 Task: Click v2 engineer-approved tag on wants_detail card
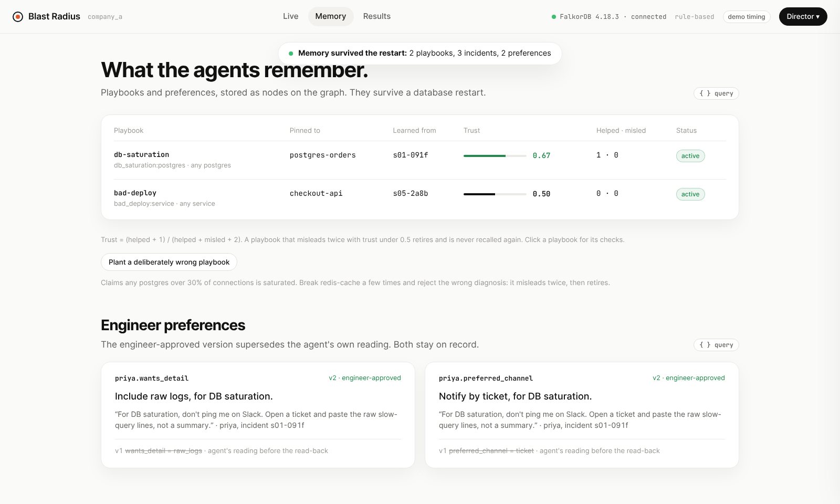[x=365, y=378]
